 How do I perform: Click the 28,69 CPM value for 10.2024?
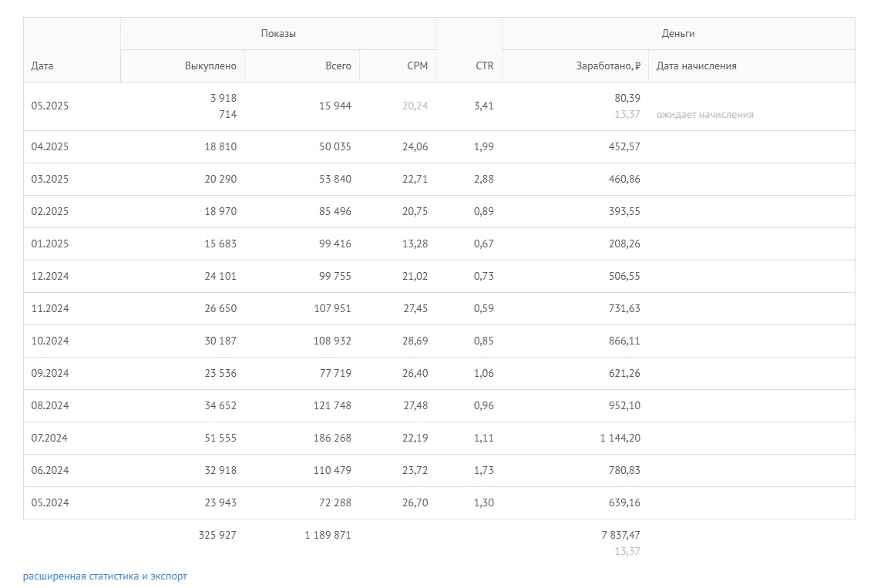(415, 341)
